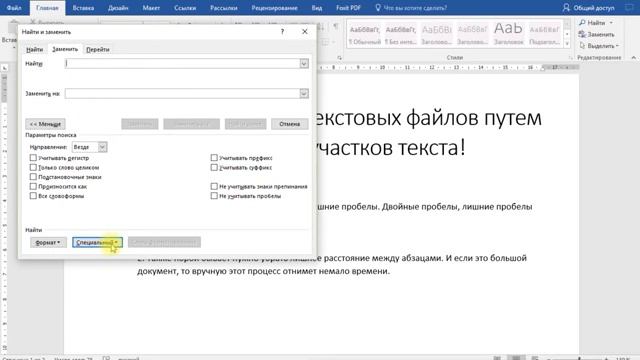Viewport: 640px width, 360px height.
Task: Open the Рецензирование ribbon tab
Action: coord(274,8)
